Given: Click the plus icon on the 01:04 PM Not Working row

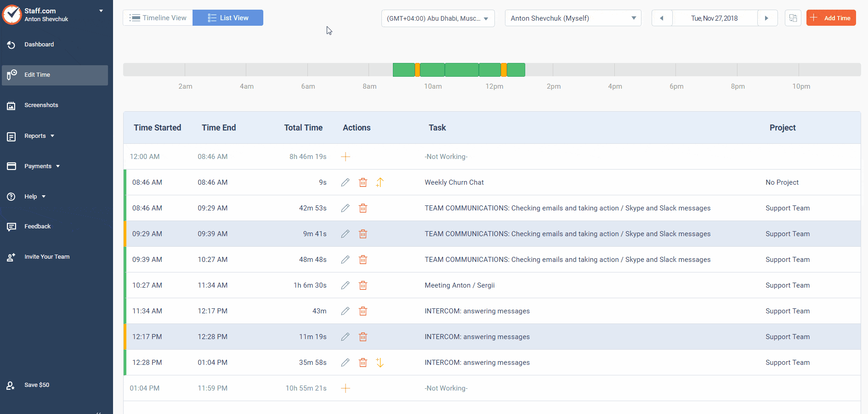Looking at the screenshot, I should [346, 388].
